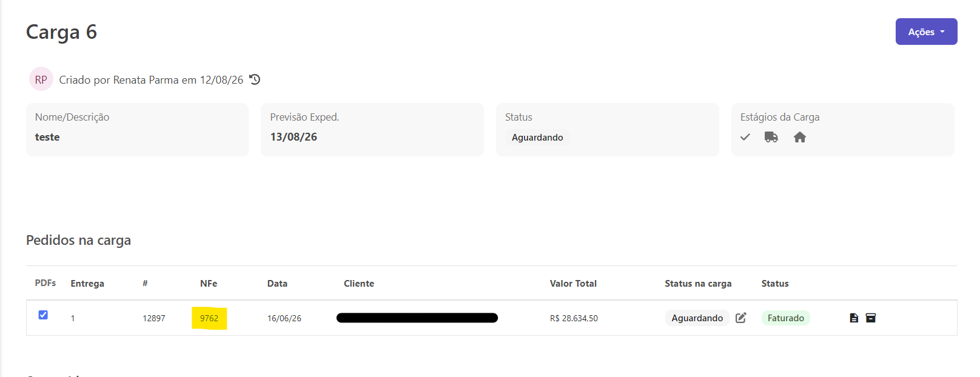Click the order number 12897
The height and width of the screenshot is (377, 980).
click(x=154, y=318)
